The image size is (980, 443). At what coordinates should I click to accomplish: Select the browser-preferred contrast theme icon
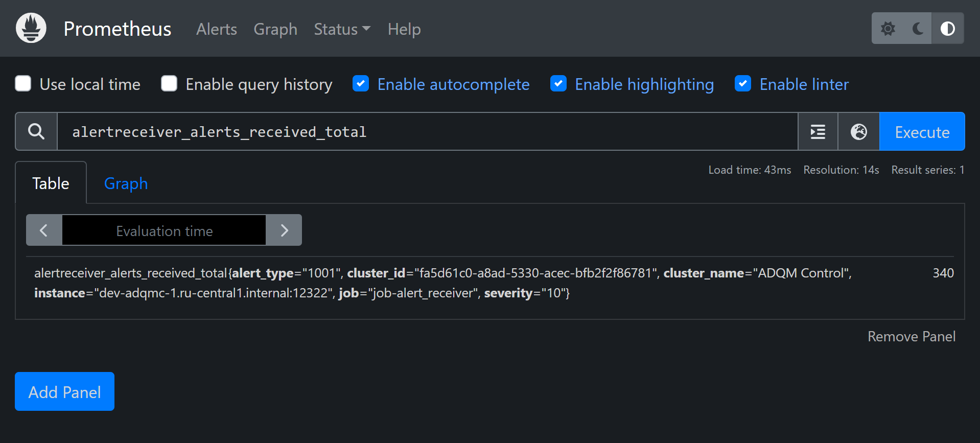click(x=947, y=29)
